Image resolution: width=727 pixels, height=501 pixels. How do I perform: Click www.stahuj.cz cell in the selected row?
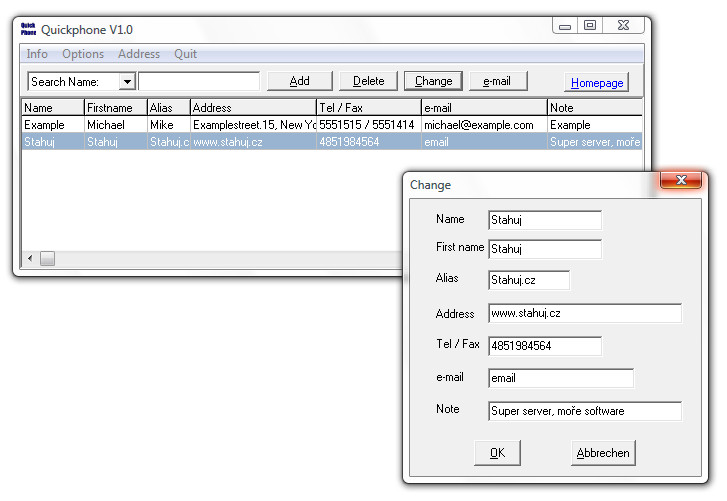[x=253, y=141]
